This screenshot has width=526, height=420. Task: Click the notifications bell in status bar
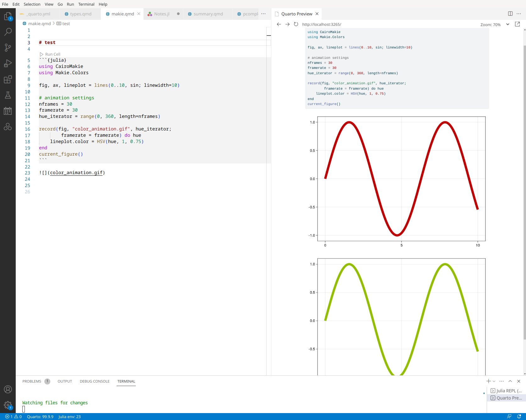519,417
